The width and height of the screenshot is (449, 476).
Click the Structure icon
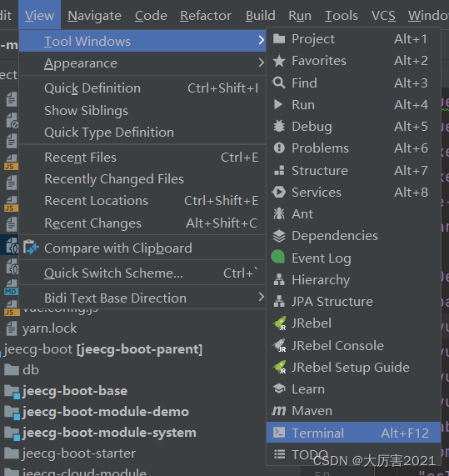[279, 170]
